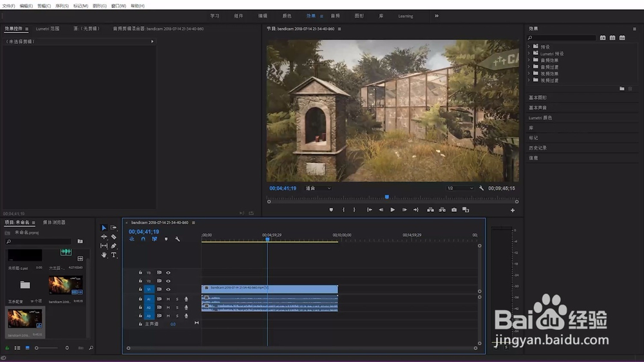
Task: Click the program monitor playhead marker
Action: pyautogui.click(x=386, y=197)
